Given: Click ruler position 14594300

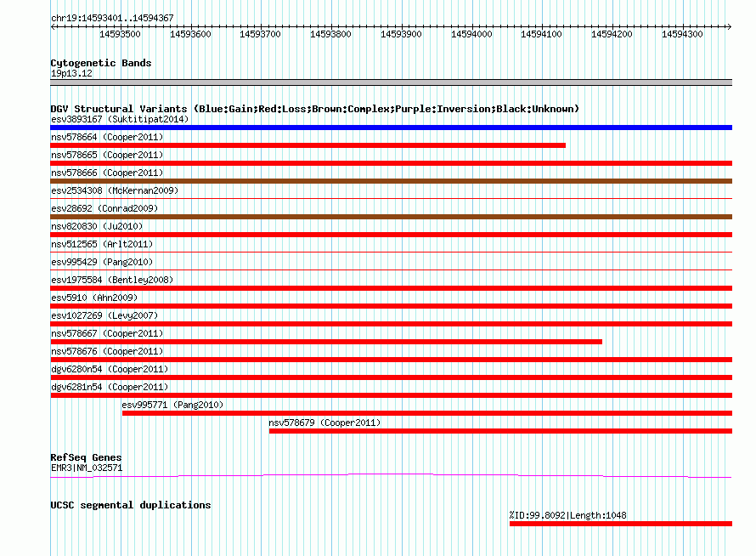Looking at the screenshot, I should pos(682,34).
